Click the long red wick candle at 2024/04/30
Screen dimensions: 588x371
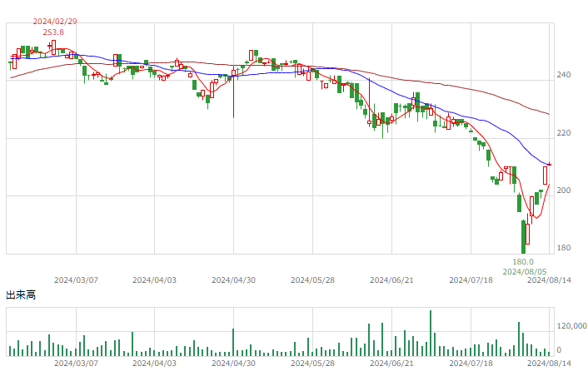[x=234, y=92]
